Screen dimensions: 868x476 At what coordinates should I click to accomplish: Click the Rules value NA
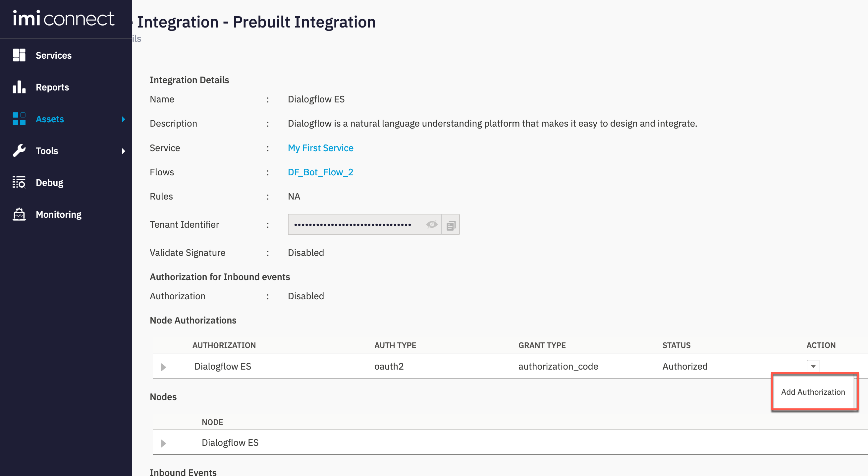294,196
